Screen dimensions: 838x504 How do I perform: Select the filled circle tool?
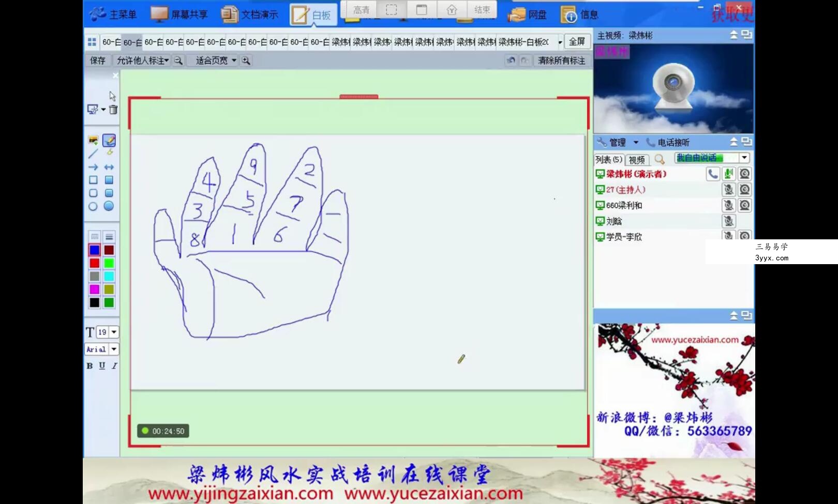[109, 206]
